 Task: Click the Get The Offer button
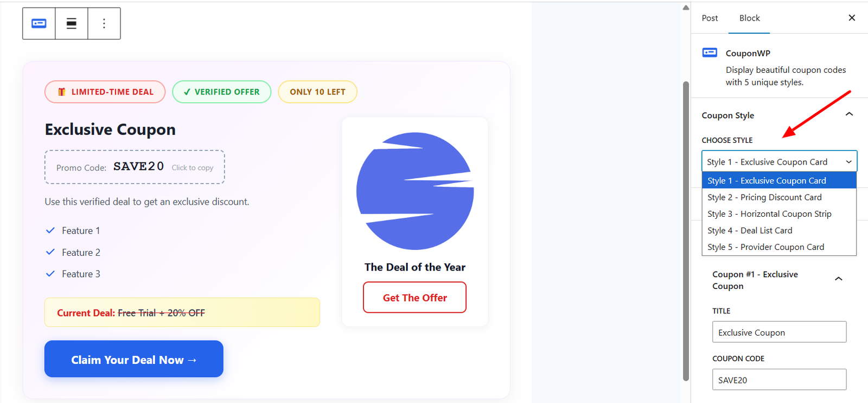(x=414, y=297)
